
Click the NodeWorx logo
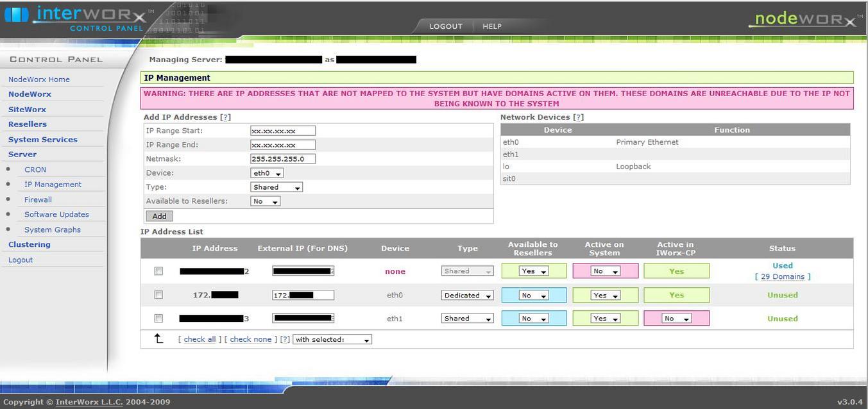(x=805, y=19)
